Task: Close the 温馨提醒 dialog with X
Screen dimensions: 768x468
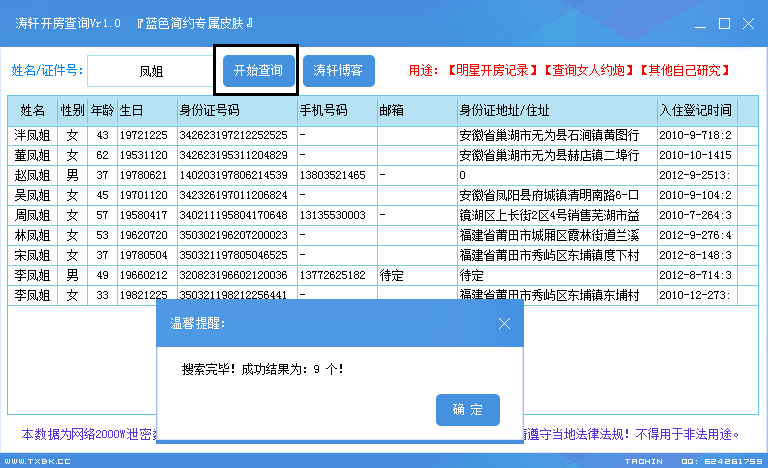Action: [504, 323]
